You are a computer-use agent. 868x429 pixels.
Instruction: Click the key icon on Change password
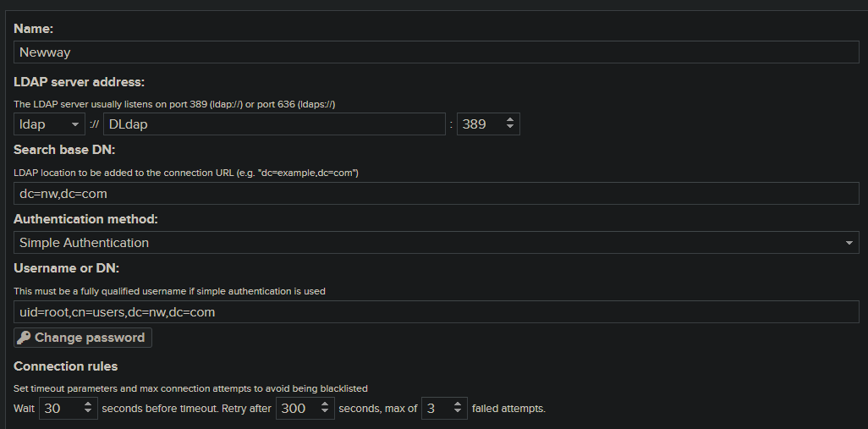tap(24, 338)
